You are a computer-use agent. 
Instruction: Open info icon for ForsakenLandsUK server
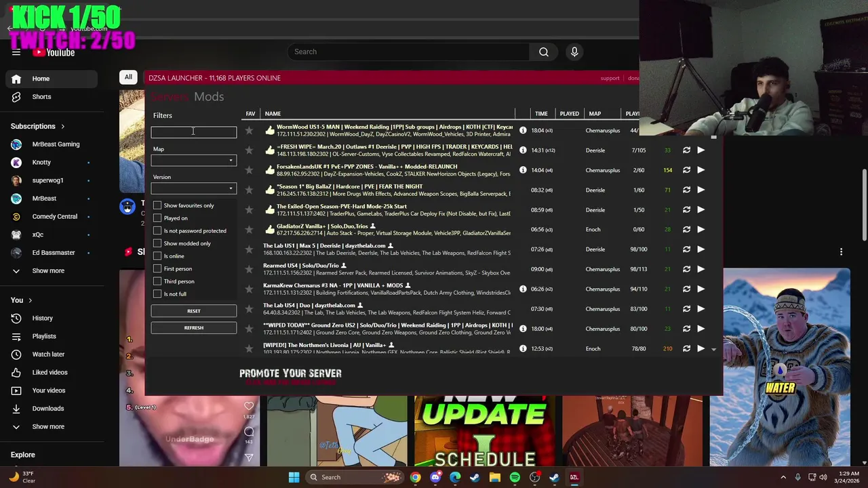pyautogui.click(x=523, y=170)
